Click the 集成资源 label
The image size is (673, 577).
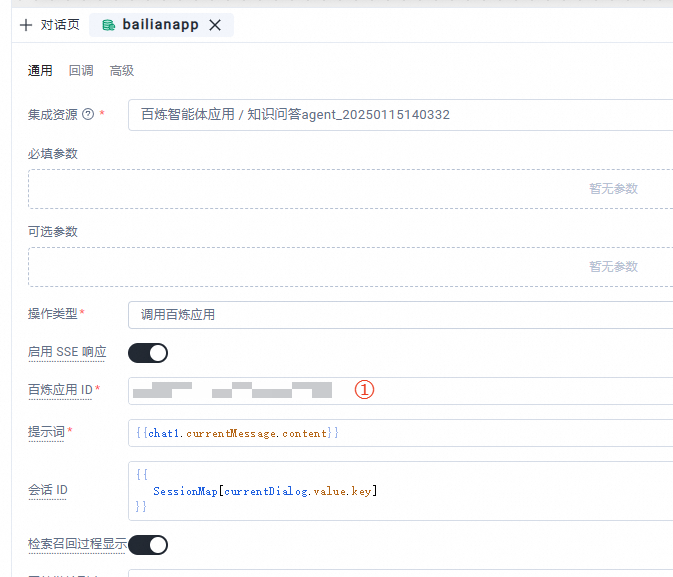click(x=53, y=115)
